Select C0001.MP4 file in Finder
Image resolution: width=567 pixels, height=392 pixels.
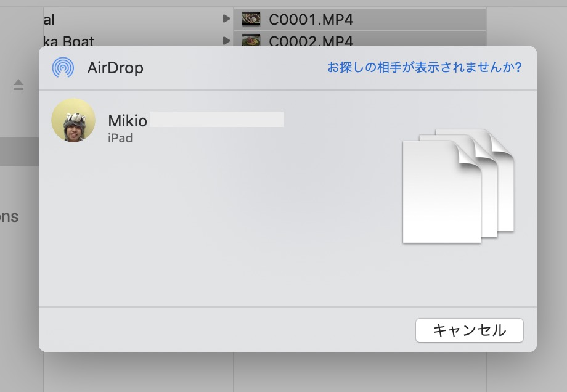(x=360, y=19)
